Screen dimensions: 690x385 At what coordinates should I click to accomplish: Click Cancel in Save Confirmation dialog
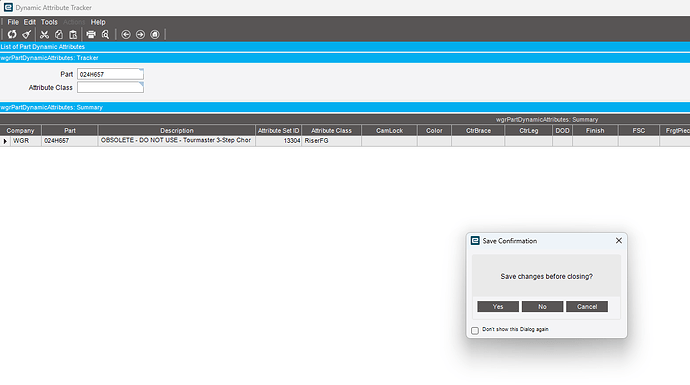pyautogui.click(x=587, y=307)
